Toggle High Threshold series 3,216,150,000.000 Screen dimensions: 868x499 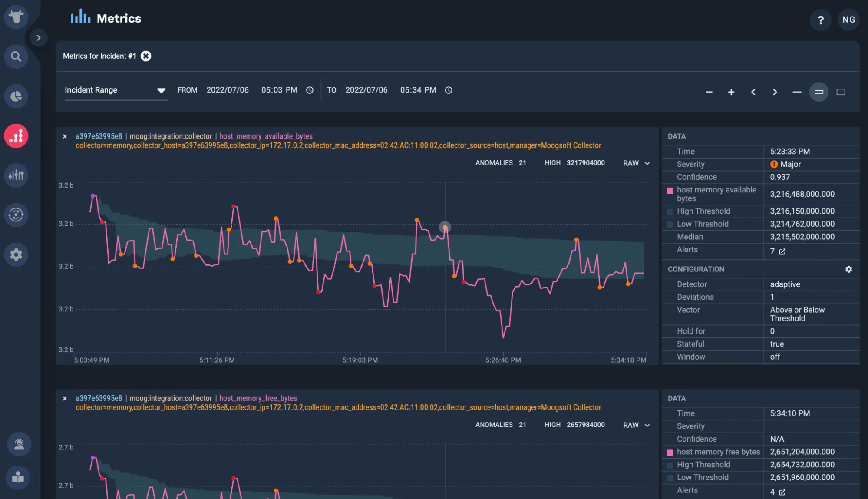(670, 211)
